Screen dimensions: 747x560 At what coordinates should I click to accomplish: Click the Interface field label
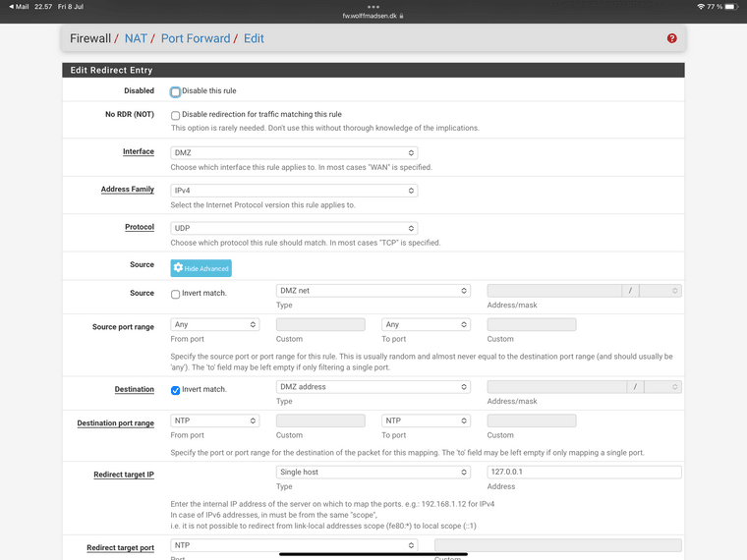[139, 151]
